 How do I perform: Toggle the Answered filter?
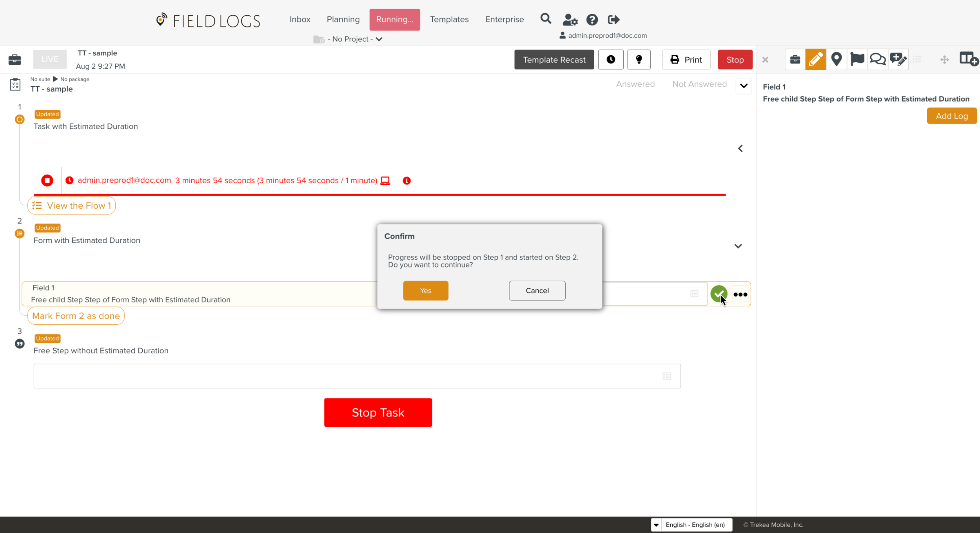point(635,84)
